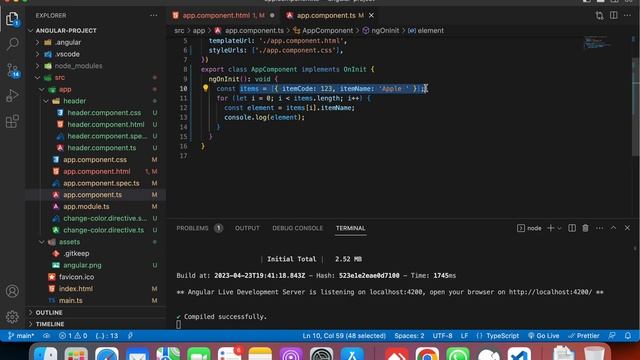Click the Prettier status bar item
Image resolution: width=640 pixels, height=360 pixels.
584,336
